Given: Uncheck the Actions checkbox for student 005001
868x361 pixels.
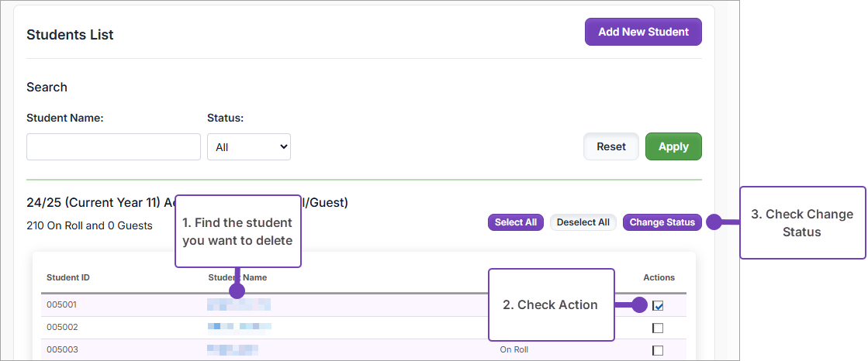Looking at the screenshot, I should [x=658, y=305].
